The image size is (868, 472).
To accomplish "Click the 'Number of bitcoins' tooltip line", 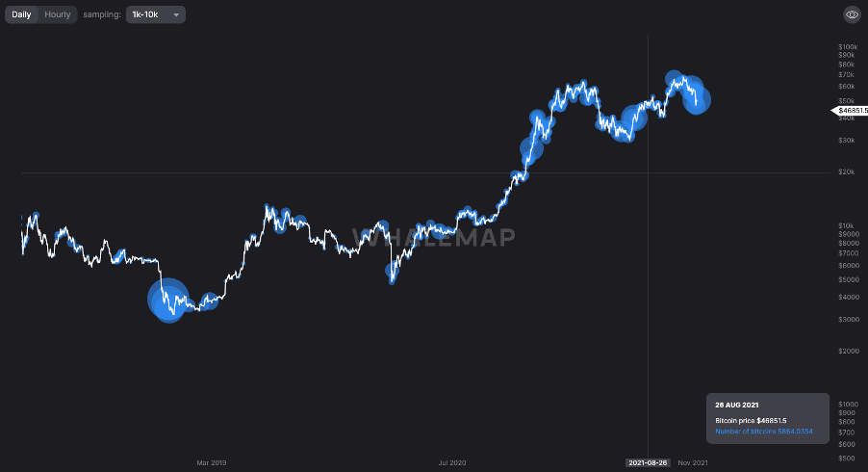I will click(764, 432).
